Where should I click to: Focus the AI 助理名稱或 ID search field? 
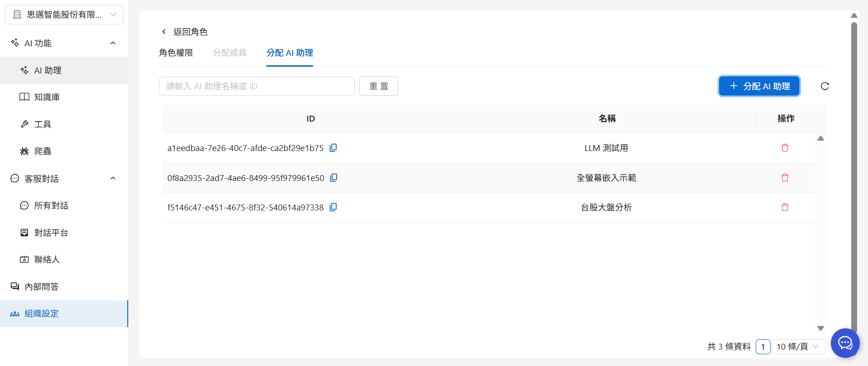[256, 86]
